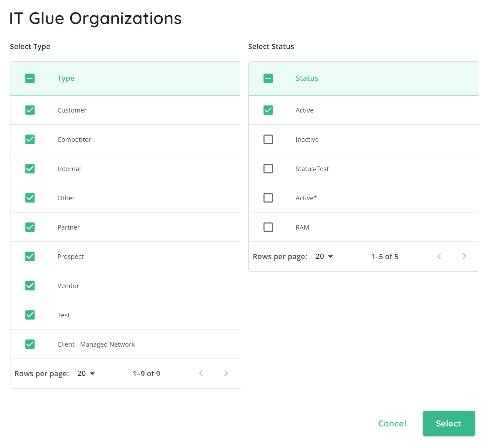Uncheck the Other type checkbox
Image resolution: width=489 pixels, height=448 pixels.
(30, 198)
